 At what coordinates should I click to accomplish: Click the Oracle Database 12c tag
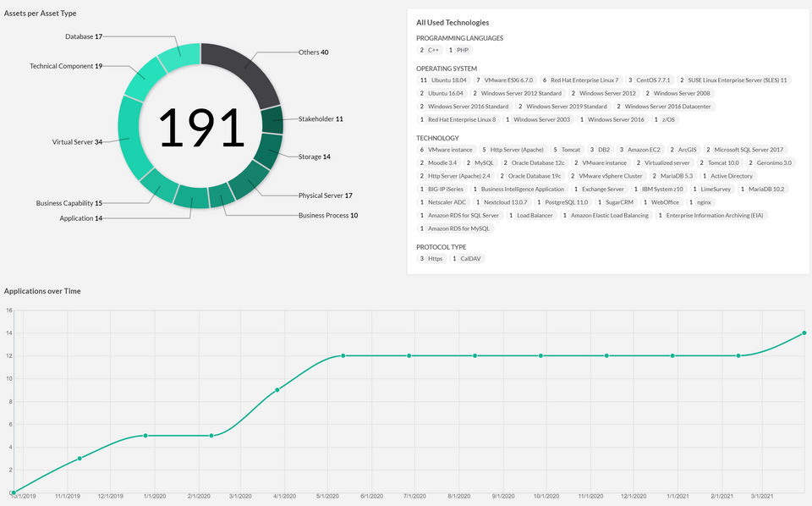click(x=534, y=162)
